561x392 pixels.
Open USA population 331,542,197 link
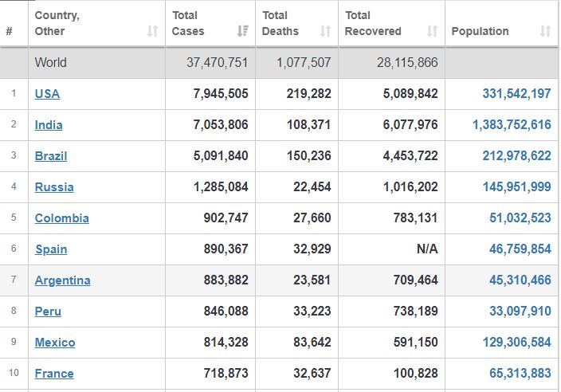[x=516, y=94]
